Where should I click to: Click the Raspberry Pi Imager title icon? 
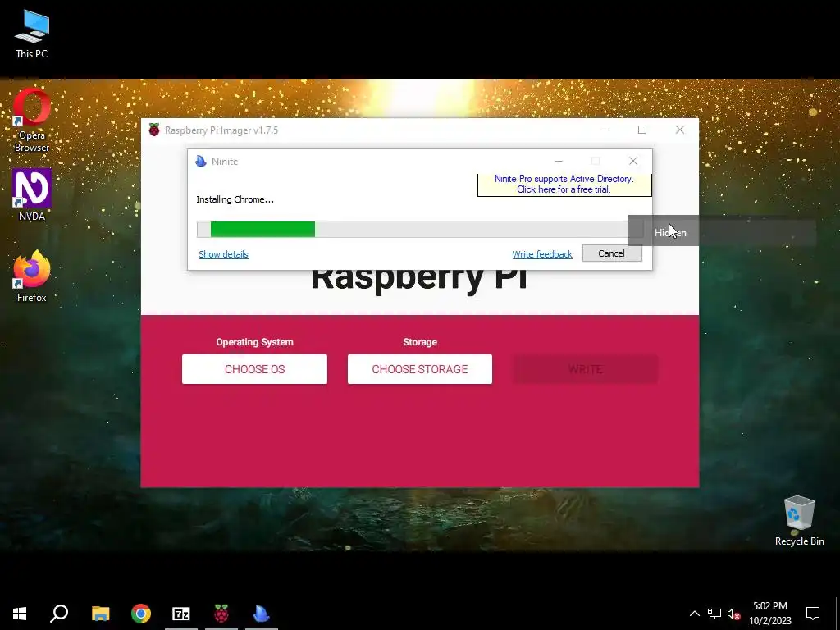(154, 130)
